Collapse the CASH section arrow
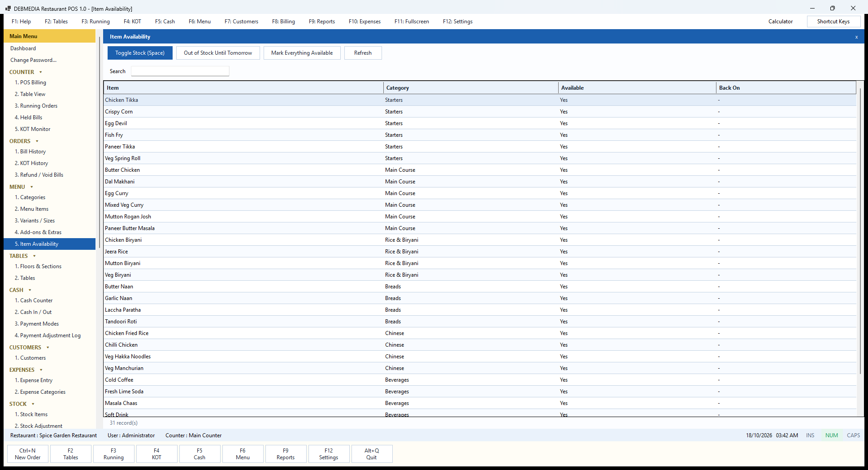Screen dimensions: 868x470 click(x=30, y=290)
